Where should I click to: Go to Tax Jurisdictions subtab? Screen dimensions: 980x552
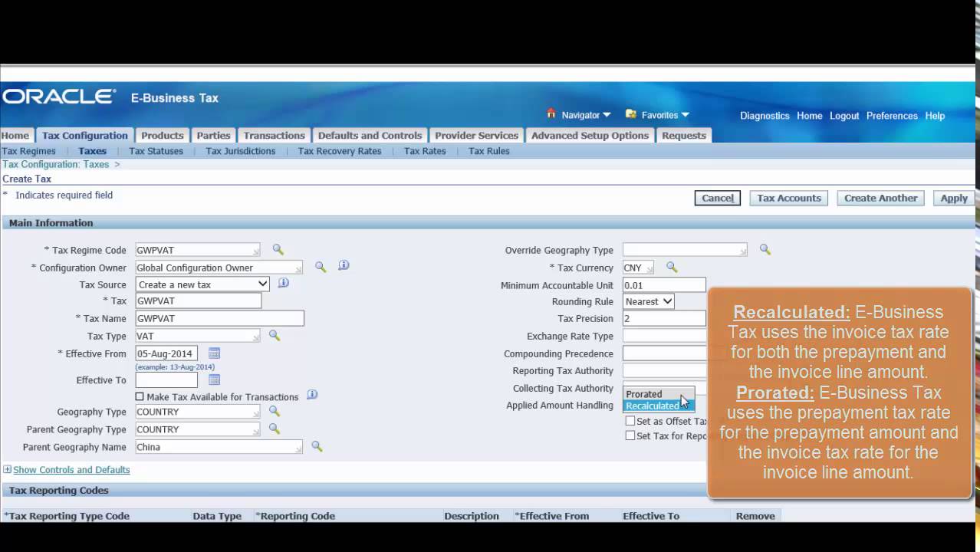[x=240, y=151]
